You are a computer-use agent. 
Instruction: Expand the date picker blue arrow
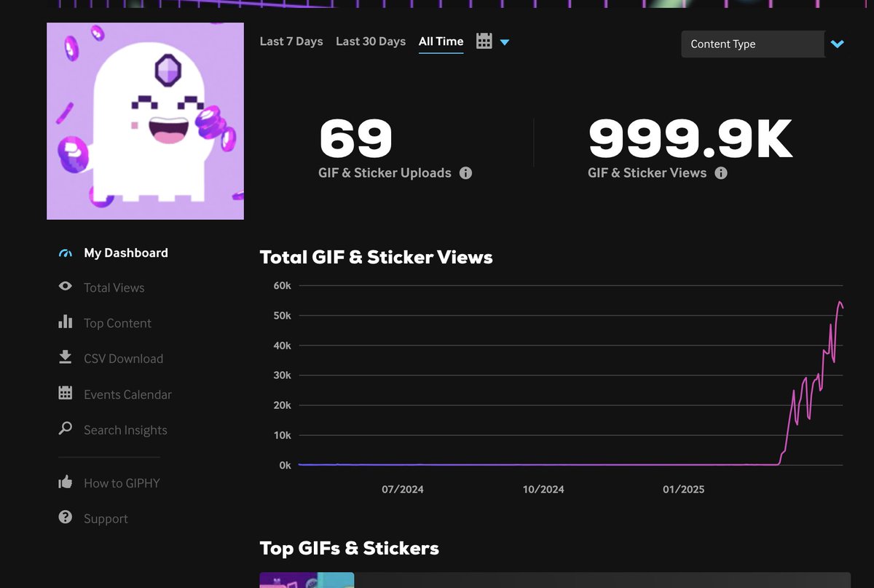click(x=505, y=42)
